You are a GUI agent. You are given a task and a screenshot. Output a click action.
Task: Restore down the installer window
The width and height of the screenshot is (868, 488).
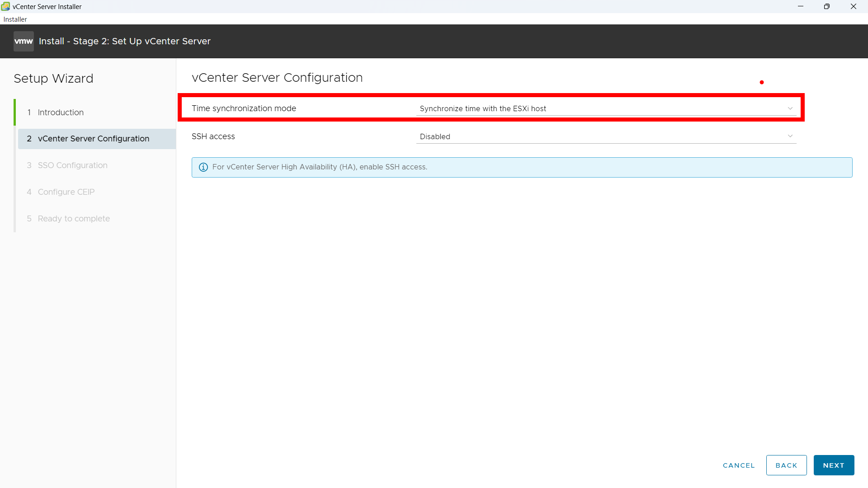pos(826,6)
